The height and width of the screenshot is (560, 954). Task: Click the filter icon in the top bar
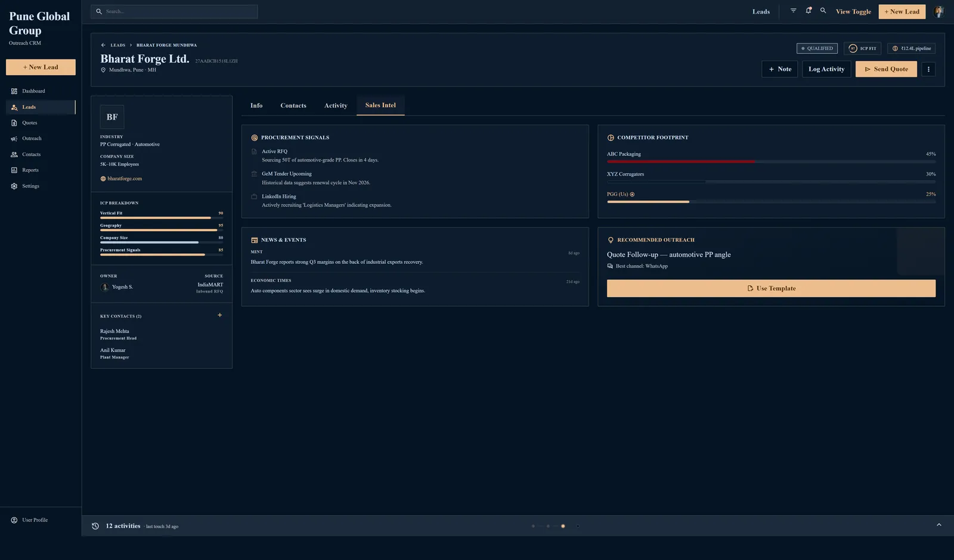793,11
